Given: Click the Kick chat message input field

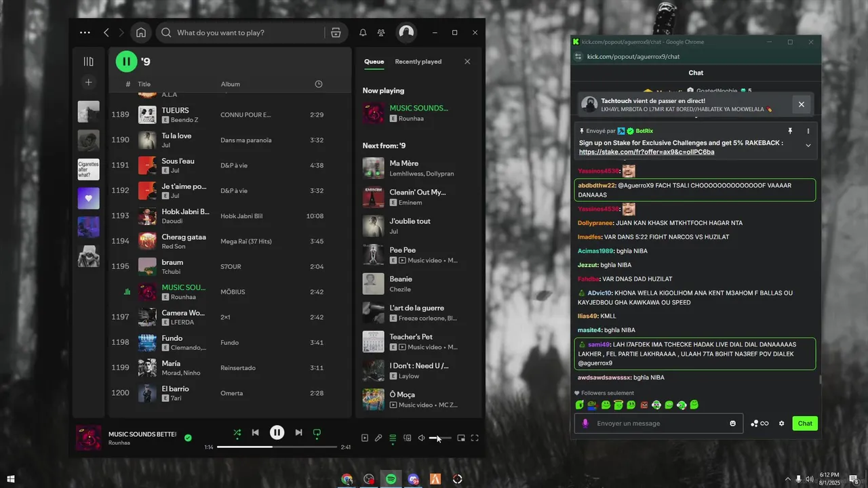Looking at the screenshot, I should pos(659,423).
